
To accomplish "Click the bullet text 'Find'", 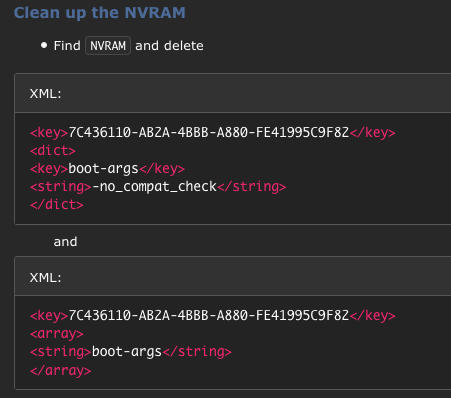I will click(67, 46).
